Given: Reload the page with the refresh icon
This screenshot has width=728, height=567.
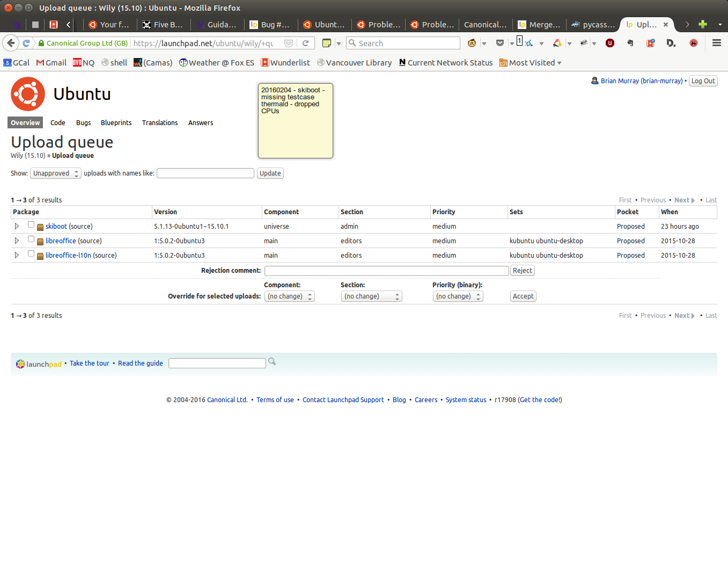Looking at the screenshot, I should click(305, 43).
